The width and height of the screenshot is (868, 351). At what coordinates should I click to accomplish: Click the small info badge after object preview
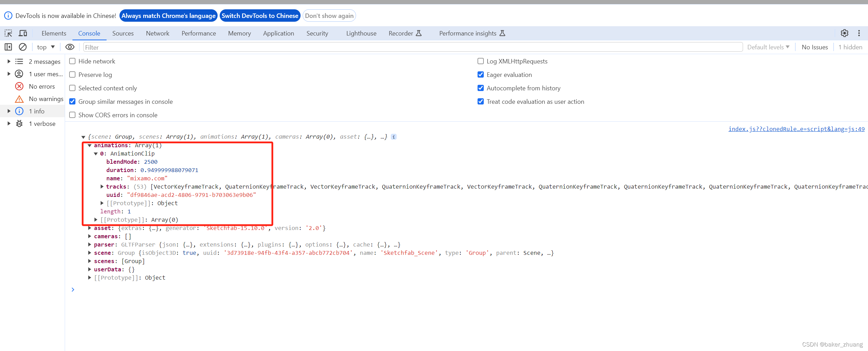point(394,137)
